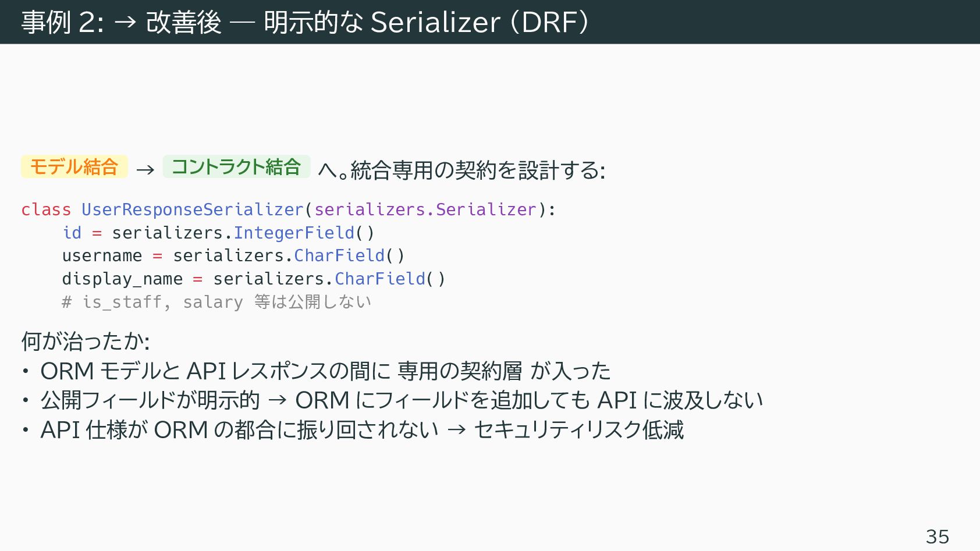Click the purple serializers.Serializer base class
Viewport: 980px width, 551px height.
(425, 209)
